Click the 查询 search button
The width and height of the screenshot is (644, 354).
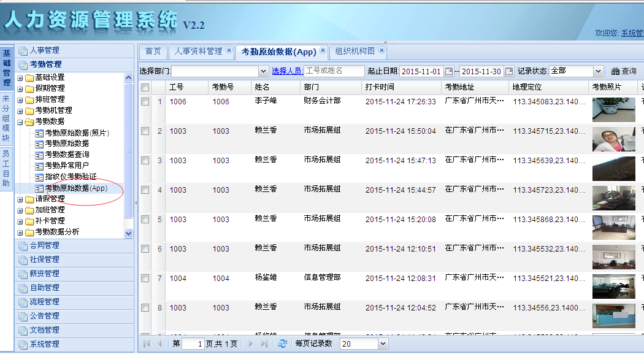624,71
